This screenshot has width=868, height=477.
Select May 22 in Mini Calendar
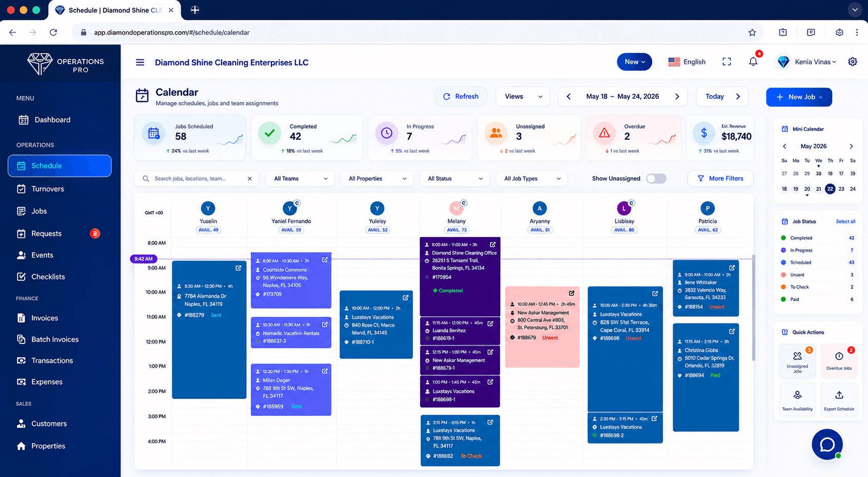point(830,189)
